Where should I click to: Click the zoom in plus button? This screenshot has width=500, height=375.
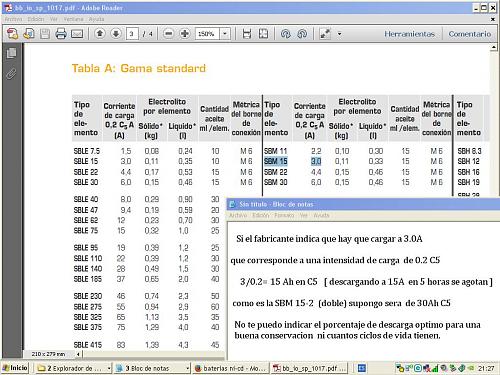pyautogui.click(x=184, y=34)
